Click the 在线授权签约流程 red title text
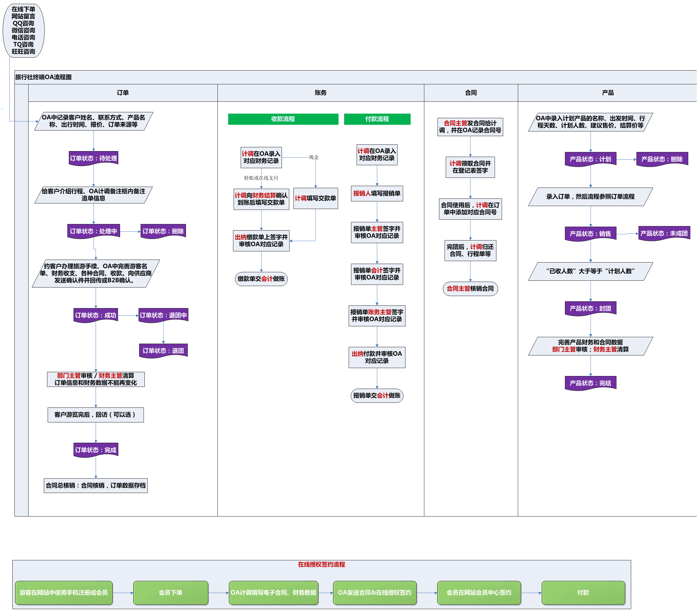Screen dimensions: 700x615 tap(321, 564)
